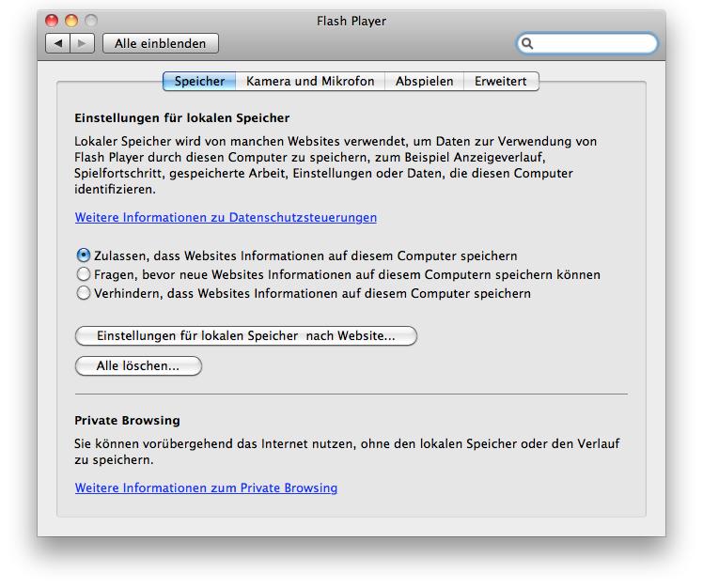Click the Alle löschen button
Viewport: 703px width, 588px height.
pyautogui.click(x=138, y=365)
